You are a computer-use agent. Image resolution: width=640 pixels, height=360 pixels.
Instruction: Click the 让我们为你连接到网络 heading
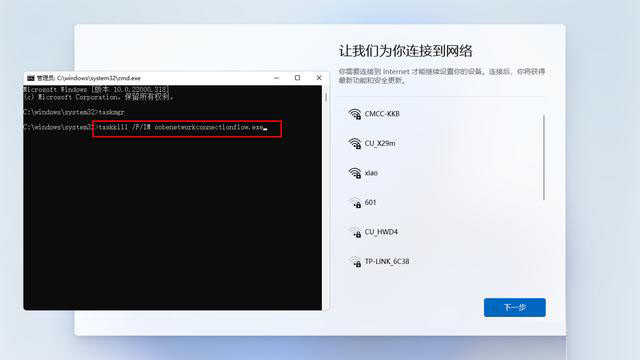[405, 51]
